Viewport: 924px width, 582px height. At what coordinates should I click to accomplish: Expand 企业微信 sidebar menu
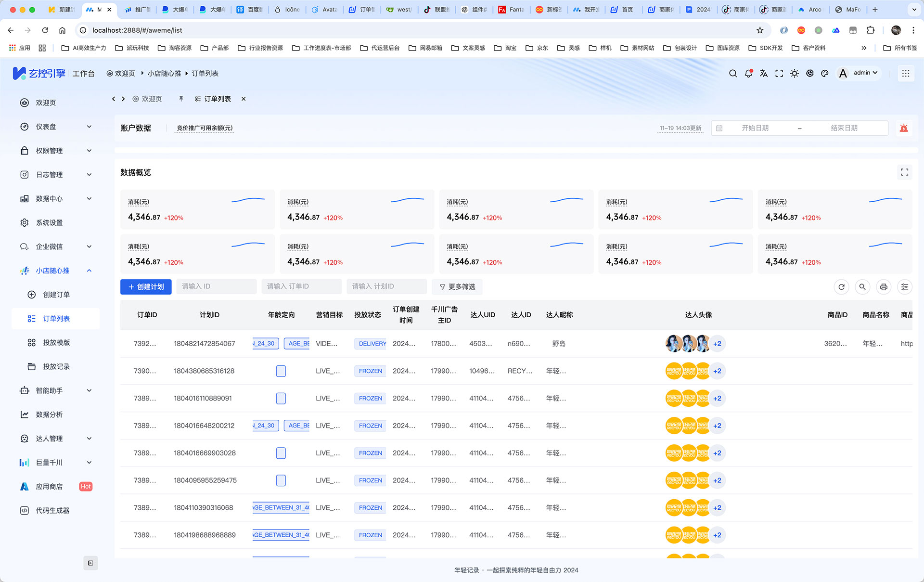click(x=56, y=246)
